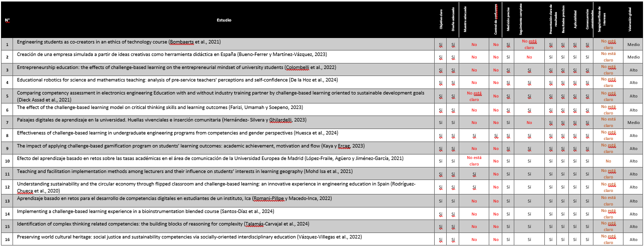Click the 'N°' header cell
This screenshot has width=644, height=246.
(8, 20)
